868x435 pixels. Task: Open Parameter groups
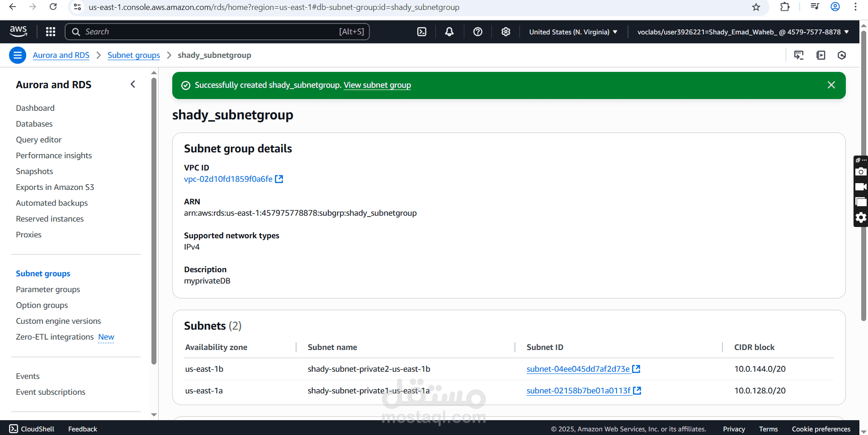pos(48,289)
